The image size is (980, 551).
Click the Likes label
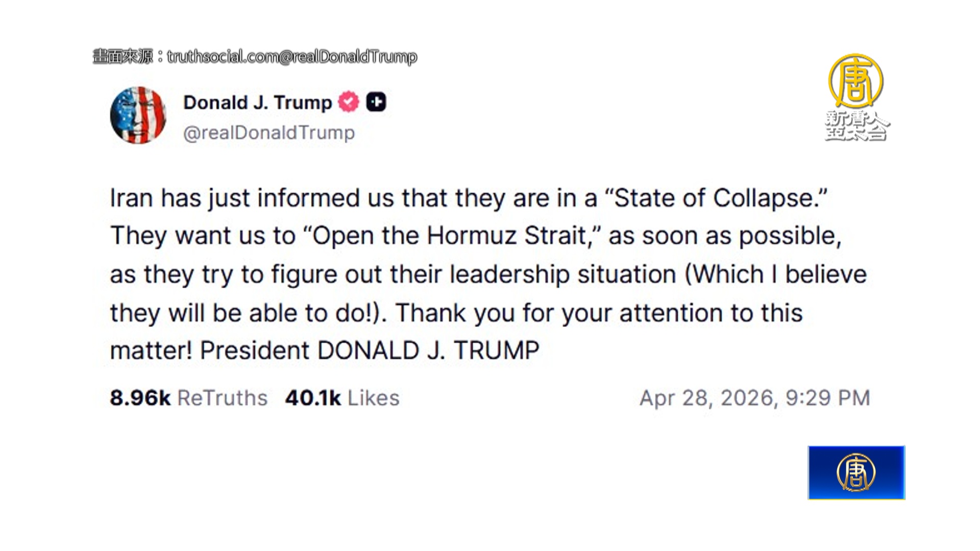(x=374, y=398)
